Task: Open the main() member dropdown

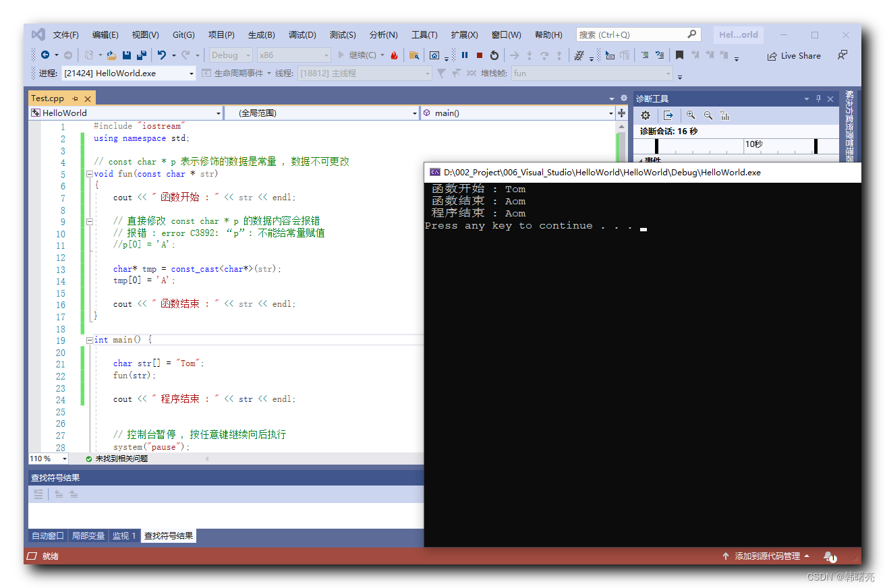Action: [x=518, y=113]
